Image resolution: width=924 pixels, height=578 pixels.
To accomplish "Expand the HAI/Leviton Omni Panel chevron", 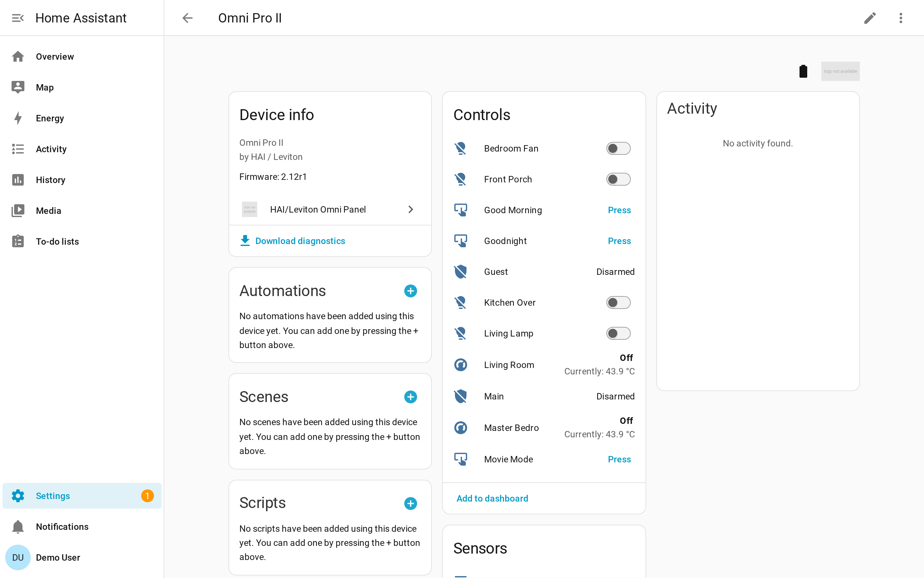I will (x=410, y=209).
